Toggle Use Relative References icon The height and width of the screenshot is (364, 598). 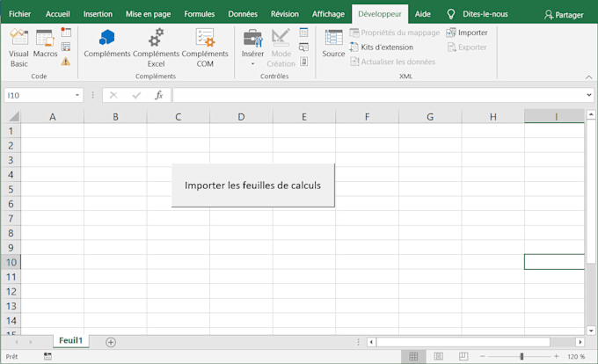[66, 47]
